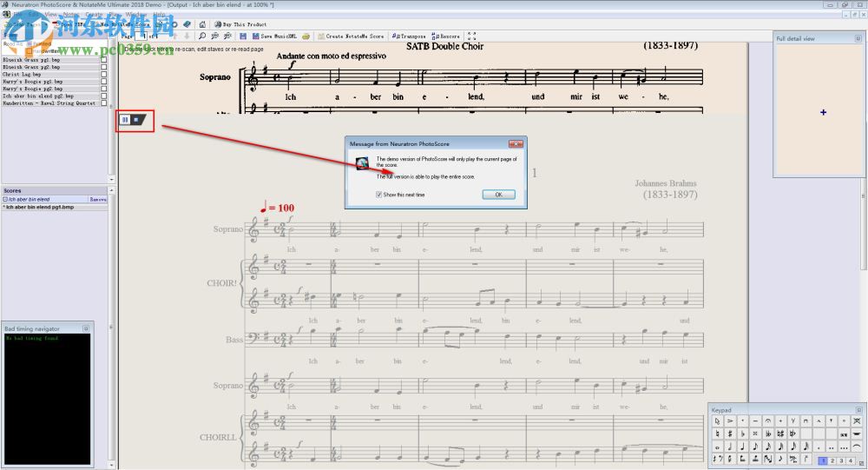
Task: Select the double flat on Keypad
Action: (x=768, y=434)
